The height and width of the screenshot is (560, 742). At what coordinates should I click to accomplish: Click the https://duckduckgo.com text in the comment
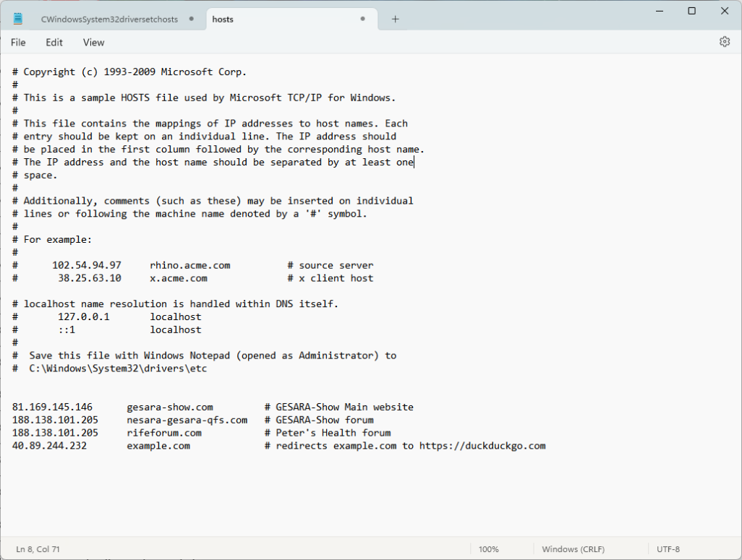(x=482, y=446)
